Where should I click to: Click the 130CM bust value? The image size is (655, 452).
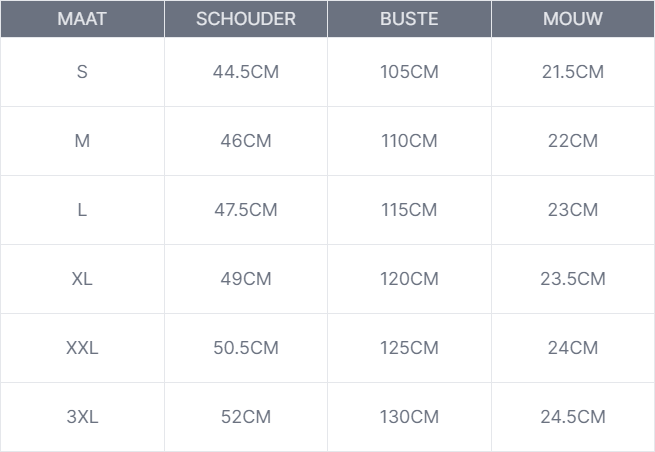point(409,417)
